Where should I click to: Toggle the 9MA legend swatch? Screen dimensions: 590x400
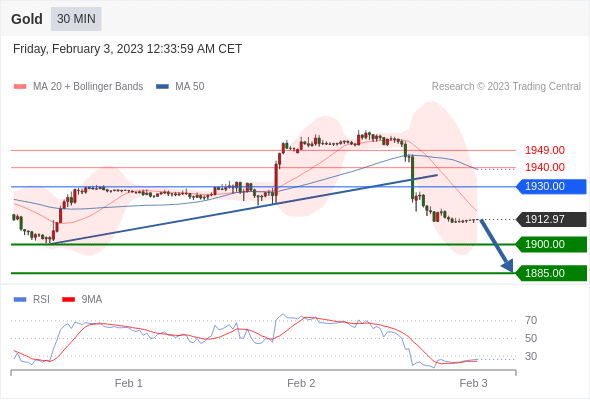click(x=68, y=300)
